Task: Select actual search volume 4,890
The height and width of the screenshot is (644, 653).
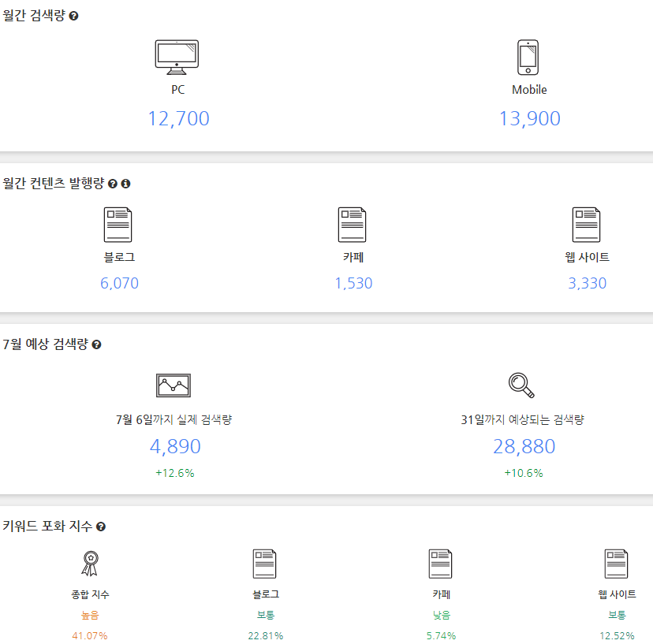Action: (175, 447)
